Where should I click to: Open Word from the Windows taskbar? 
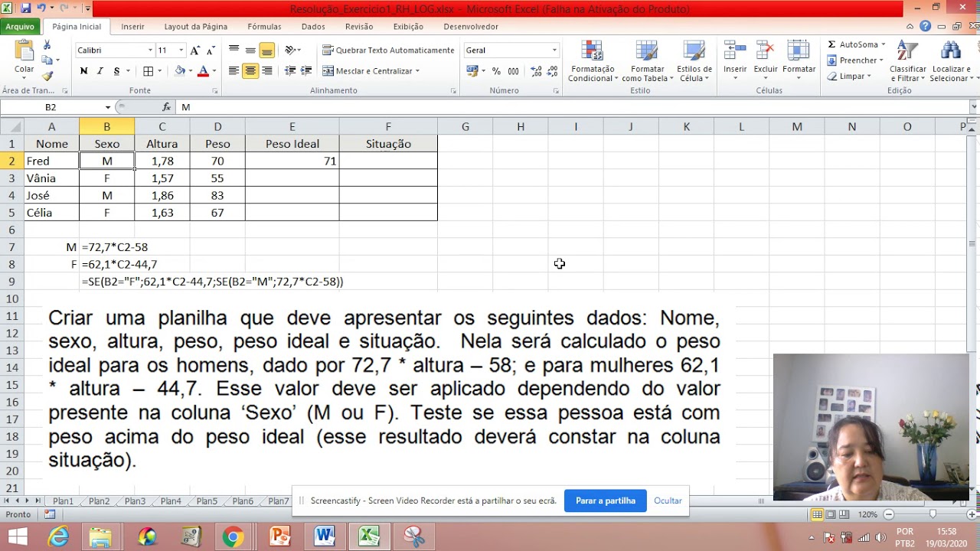coord(325,536)
